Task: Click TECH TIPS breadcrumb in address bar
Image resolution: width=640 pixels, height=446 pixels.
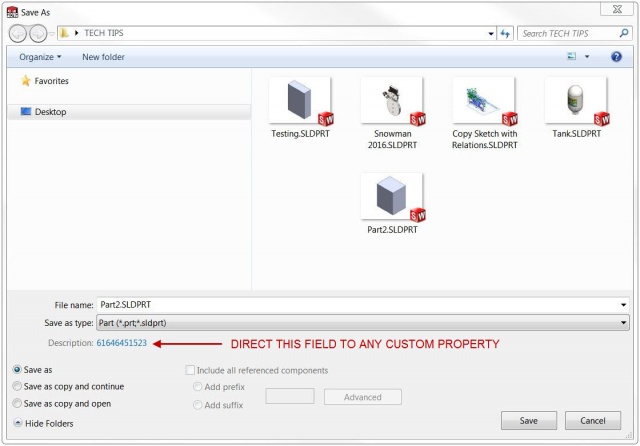Action: [104, 33]
